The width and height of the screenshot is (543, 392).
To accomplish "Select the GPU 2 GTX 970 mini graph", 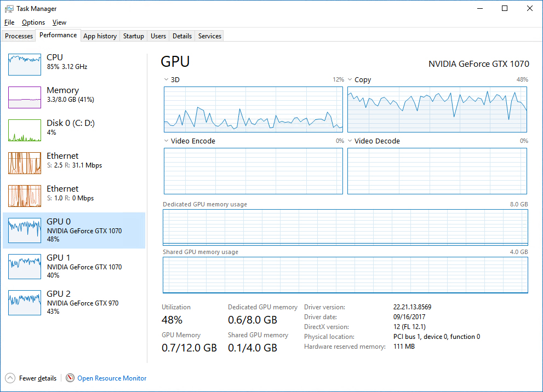I will click(x=25, y=303).
